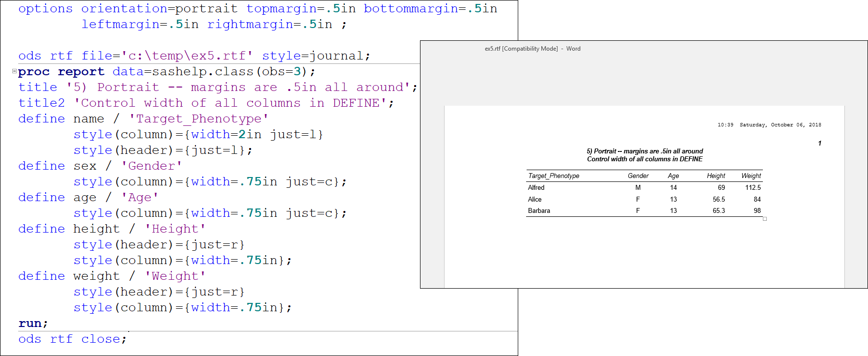Click the 'Alfred' name cell
The image size is (868, 356).
536,187
